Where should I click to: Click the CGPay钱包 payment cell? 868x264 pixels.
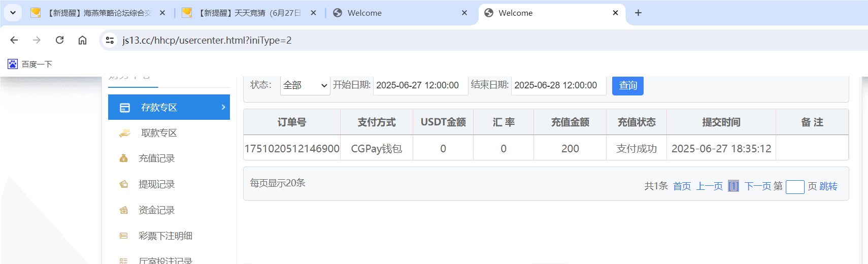[x=377, y=149]
